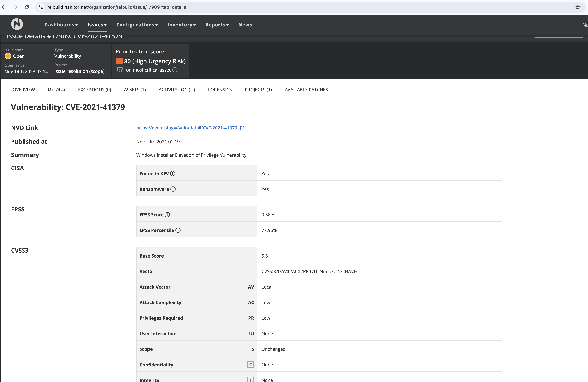Click the Nanitor logo icon

[x=17, y=24]
